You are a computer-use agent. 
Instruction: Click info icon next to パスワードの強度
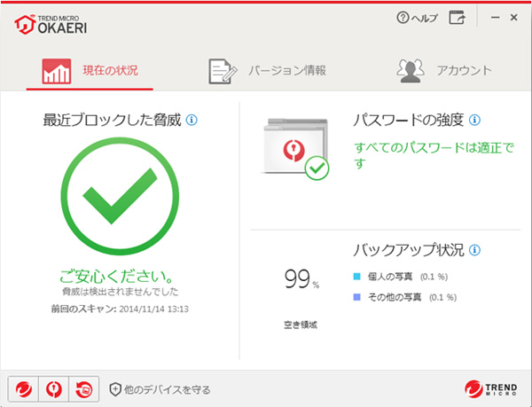coord(474,120)
